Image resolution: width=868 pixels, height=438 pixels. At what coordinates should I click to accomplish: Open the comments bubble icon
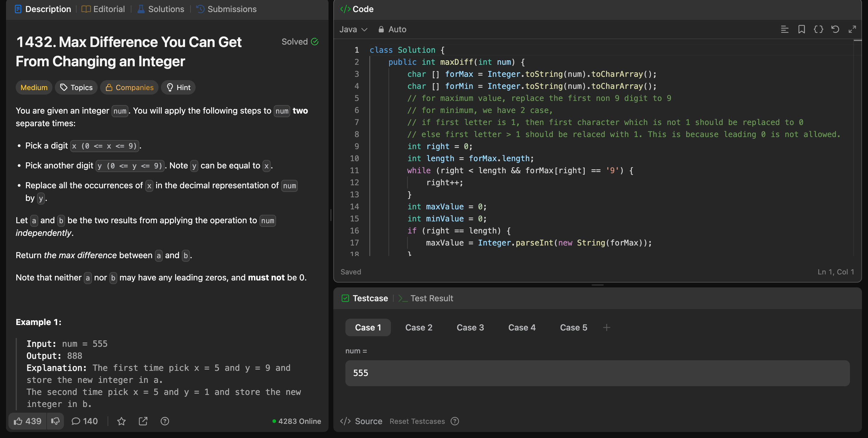point(76,421)
